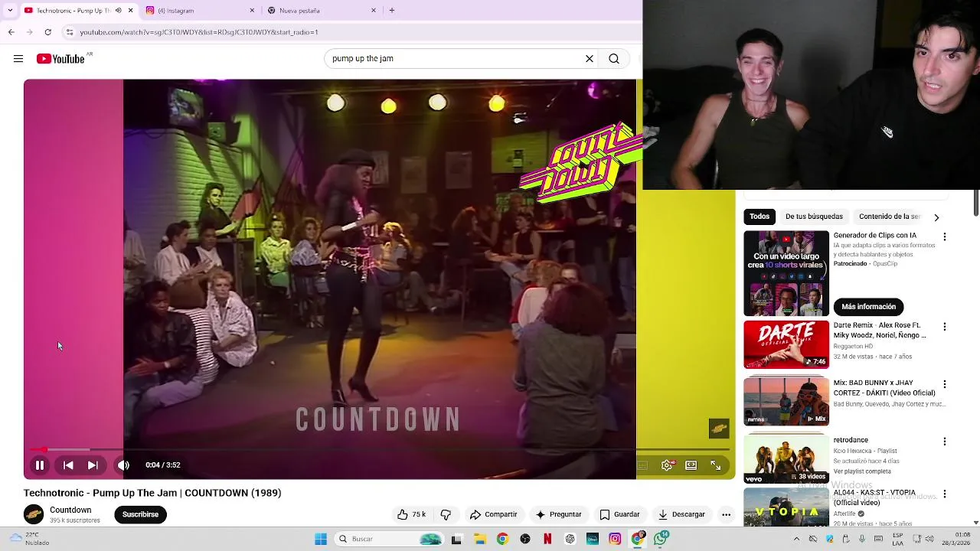Clear the search box text
The height and width of the screenshot is (551, 980).
tap(590, 59)
